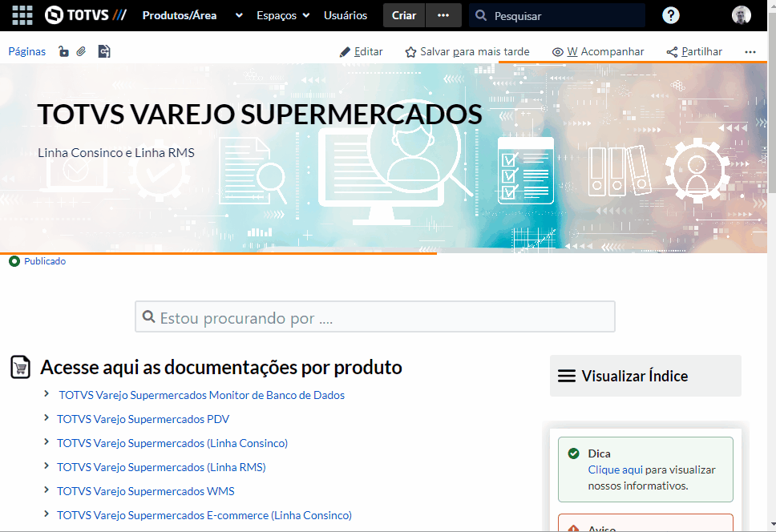Open TOTVS Varejo Supermercados PDV link
The image size is (776, 532).
(143, 419)
